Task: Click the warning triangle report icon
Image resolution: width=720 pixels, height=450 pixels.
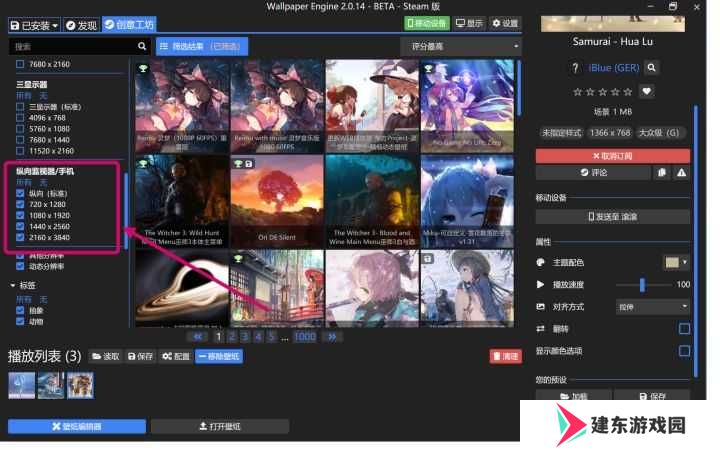Action: pos(681,173)
